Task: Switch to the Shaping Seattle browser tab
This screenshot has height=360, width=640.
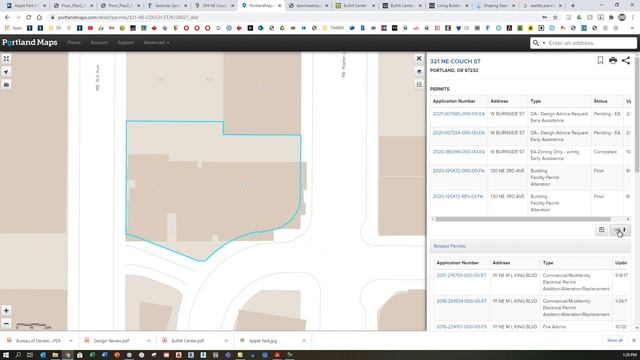Action: point(495,6)
